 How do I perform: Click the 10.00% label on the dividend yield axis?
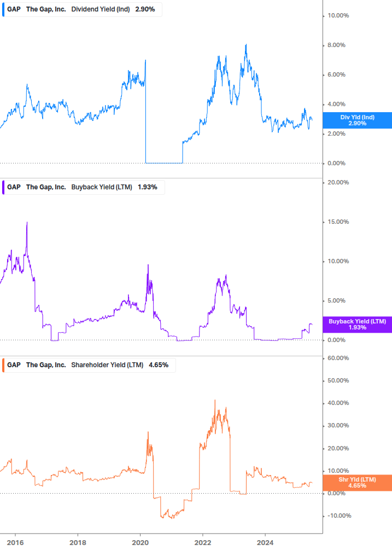point(338,15)
